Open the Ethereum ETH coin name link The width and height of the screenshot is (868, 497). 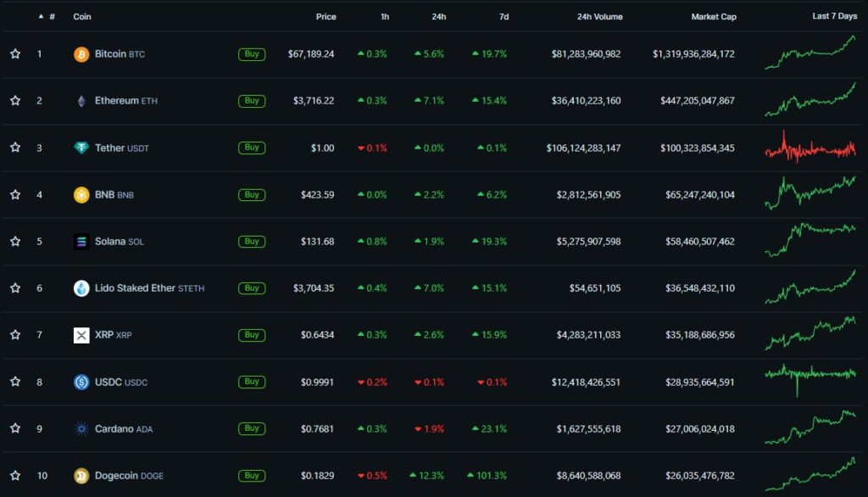coord(117,100)
